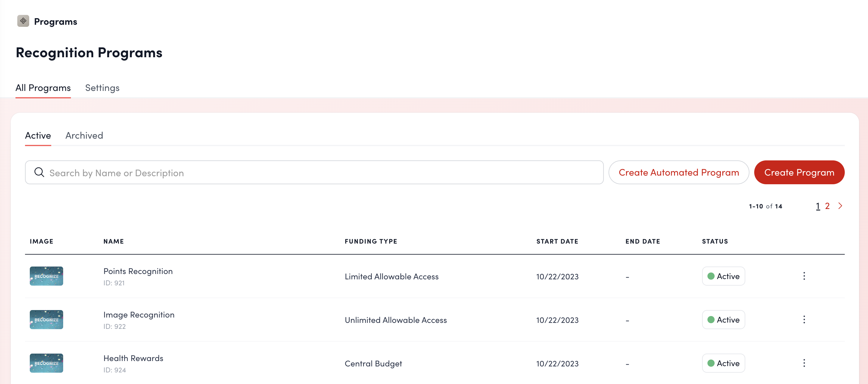Select the Active programs subtab
Screen dimensions: 868x384
(x=38, y=136)
